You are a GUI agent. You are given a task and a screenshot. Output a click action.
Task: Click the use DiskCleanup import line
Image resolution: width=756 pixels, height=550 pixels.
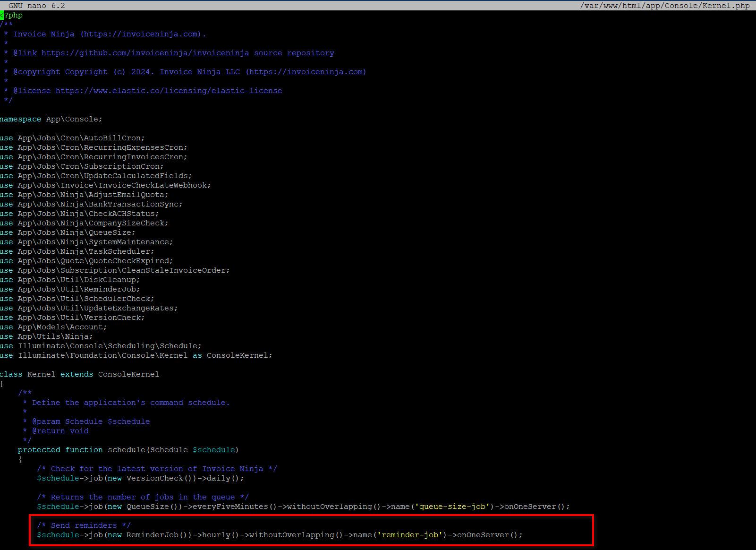pos(70,280)
